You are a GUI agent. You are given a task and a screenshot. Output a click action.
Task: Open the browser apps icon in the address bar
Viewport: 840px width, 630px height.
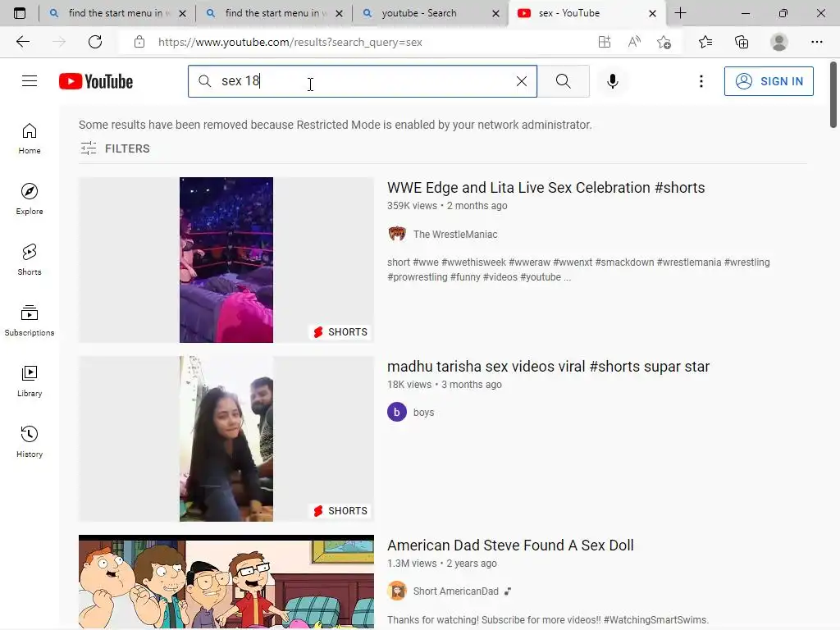605,42
